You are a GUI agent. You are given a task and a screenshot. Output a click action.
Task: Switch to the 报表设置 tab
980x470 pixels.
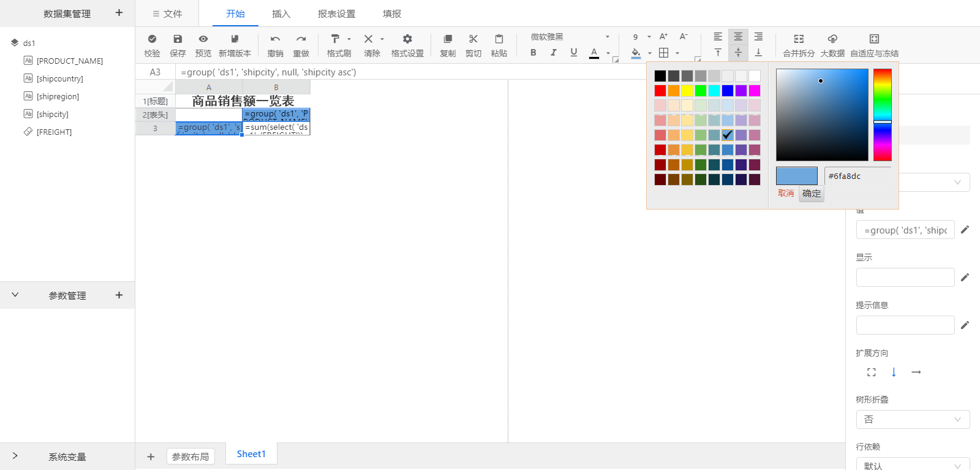click(336, 13)
